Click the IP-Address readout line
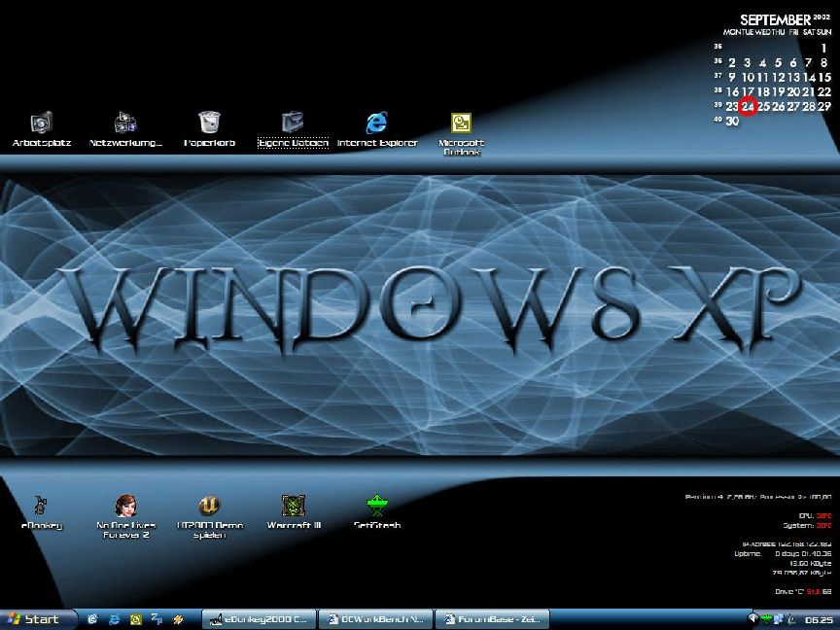Viewport: 840px width, 630px height. click(x=787, y=543)
